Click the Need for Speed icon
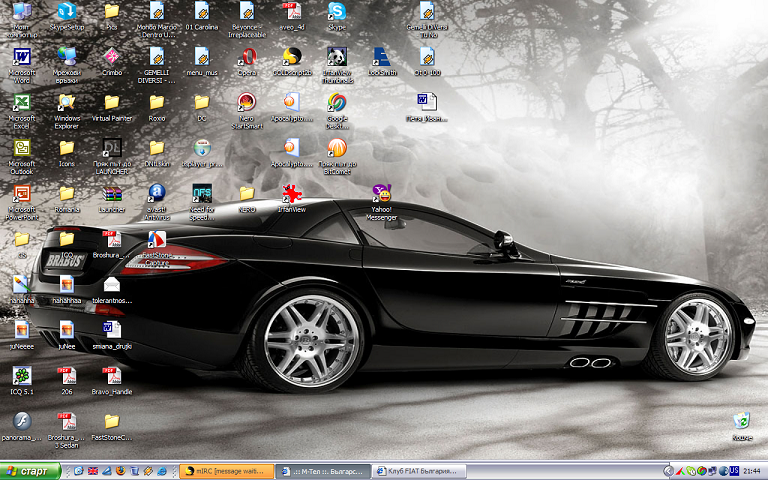Image resolution: width=768 pixels, height=480 pixels. (202, 193)
